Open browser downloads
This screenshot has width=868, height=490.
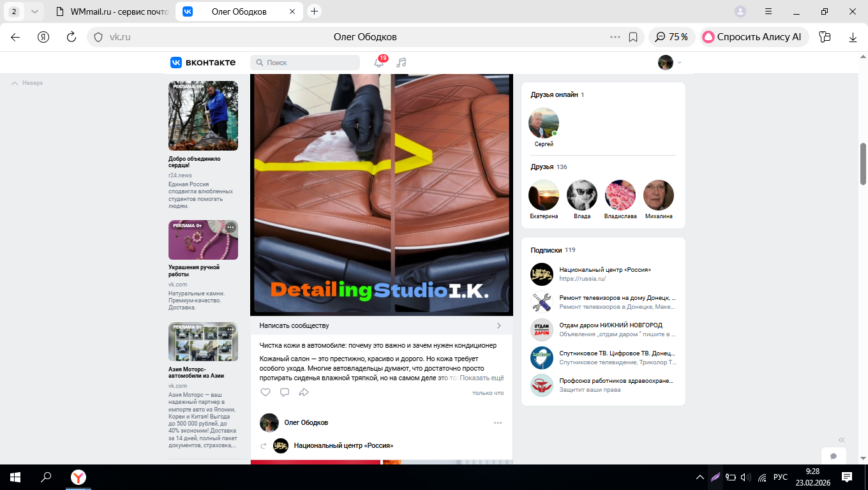[x=853, y=37]
